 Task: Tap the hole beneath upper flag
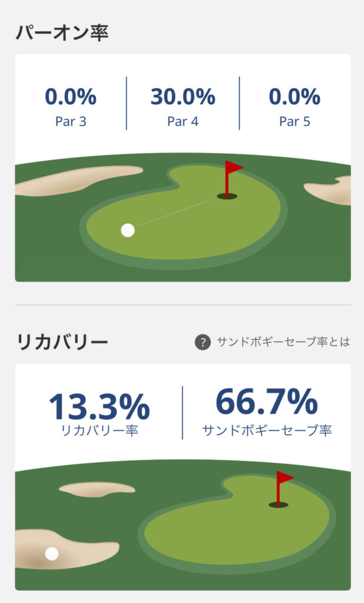click(x=227, y=196)
